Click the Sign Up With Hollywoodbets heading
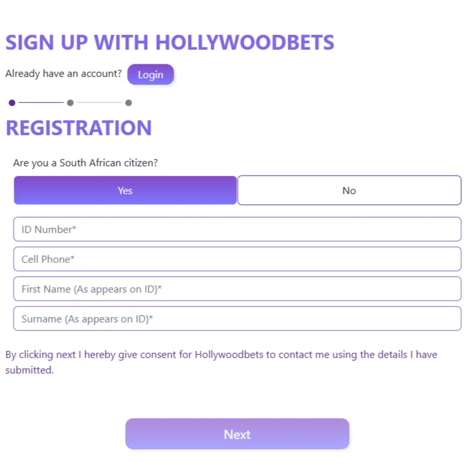 170,43
